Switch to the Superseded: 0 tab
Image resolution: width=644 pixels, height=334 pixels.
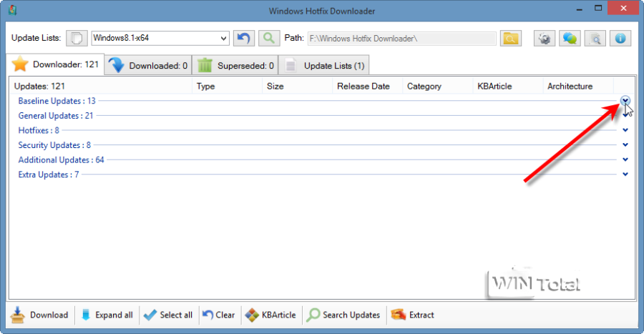(x=235, y=65)
